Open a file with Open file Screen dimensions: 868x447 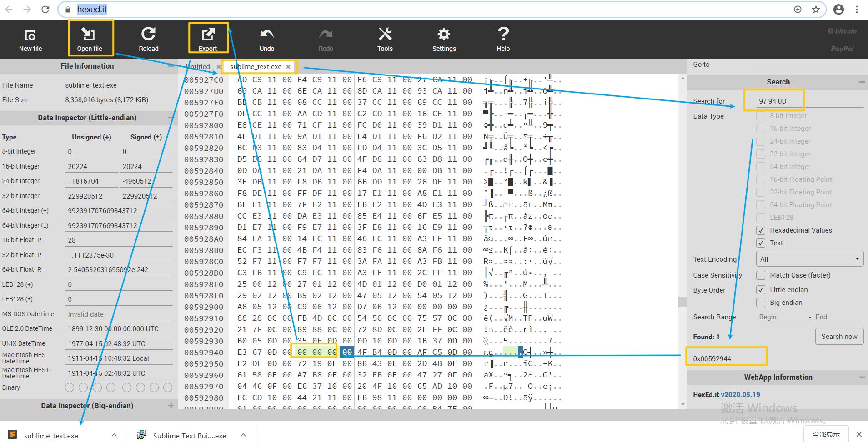[90, 40]
